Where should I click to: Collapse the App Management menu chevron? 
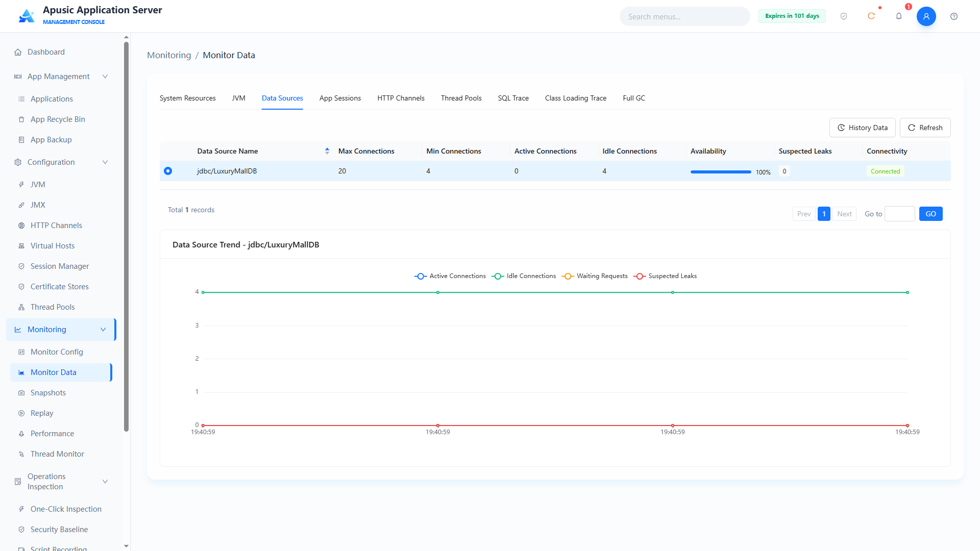(x=105, y=77)
